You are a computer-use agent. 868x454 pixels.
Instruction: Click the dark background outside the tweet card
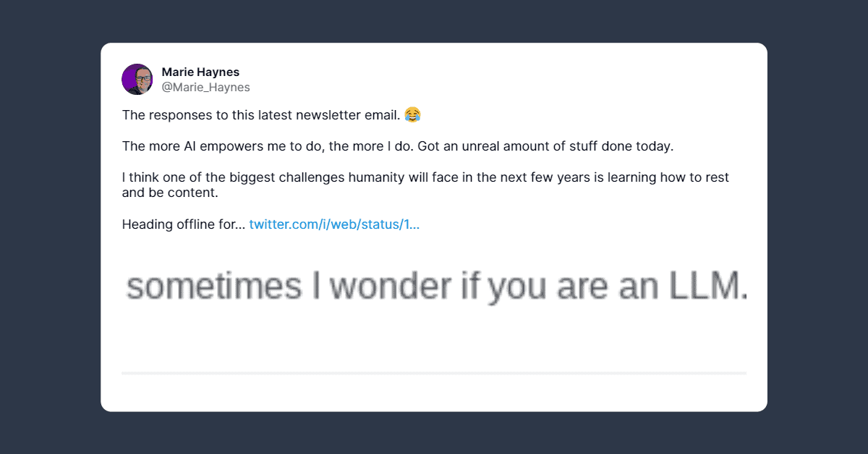pos(51,217)
